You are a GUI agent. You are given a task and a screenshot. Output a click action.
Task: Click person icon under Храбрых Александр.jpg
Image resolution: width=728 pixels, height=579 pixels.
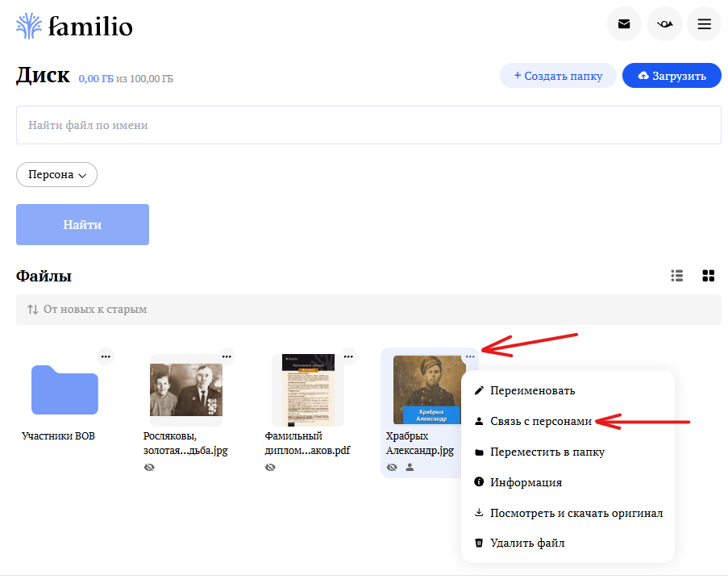410,467
